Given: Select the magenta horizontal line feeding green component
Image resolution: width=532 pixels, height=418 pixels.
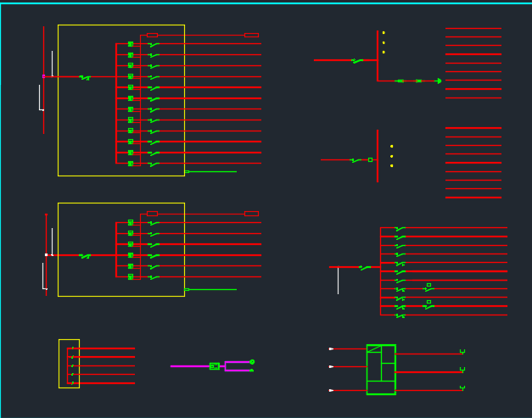Looking at the screenshot, I should pos(190,366).
